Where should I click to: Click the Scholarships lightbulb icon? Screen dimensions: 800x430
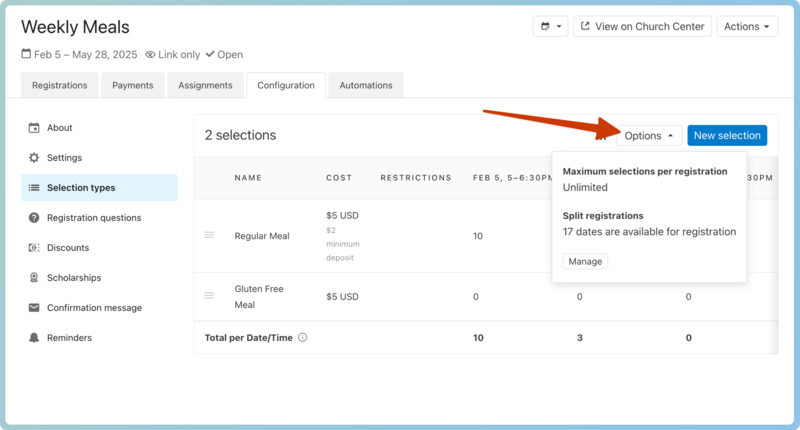(34, 278)
